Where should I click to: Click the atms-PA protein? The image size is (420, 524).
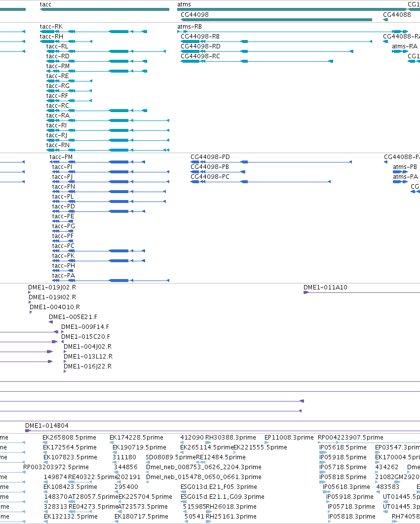point(400,182)
